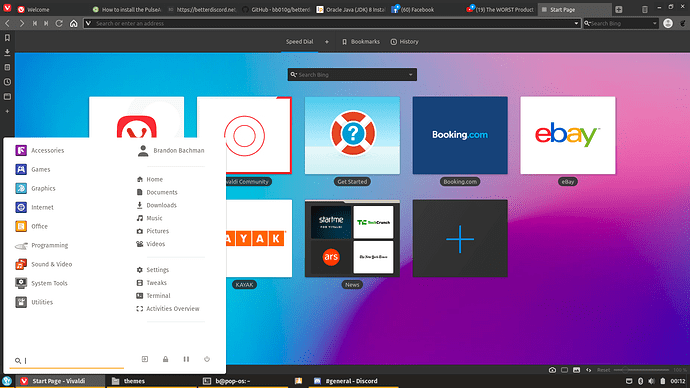Image resolution: width=690 pixels, height=388 pixels.
Task: Switch to the betterdiscord.net tab
Action: pos(203,9)
